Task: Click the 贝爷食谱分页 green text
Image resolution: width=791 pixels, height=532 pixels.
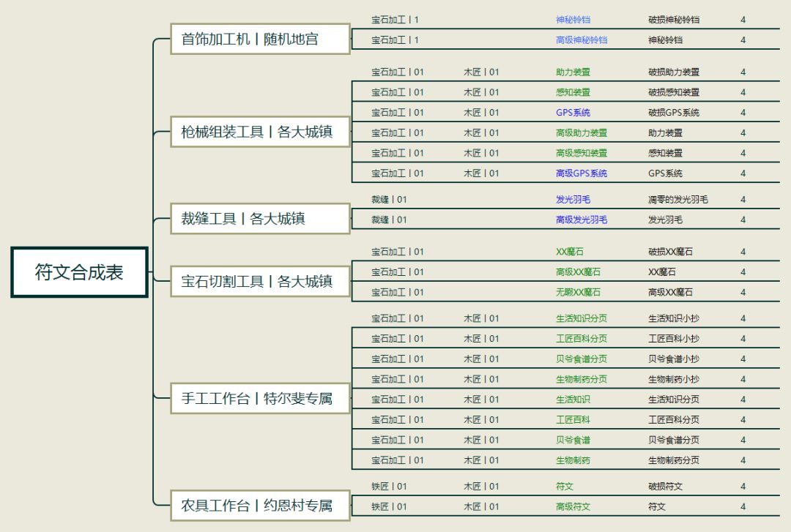Action: [581, 359]
